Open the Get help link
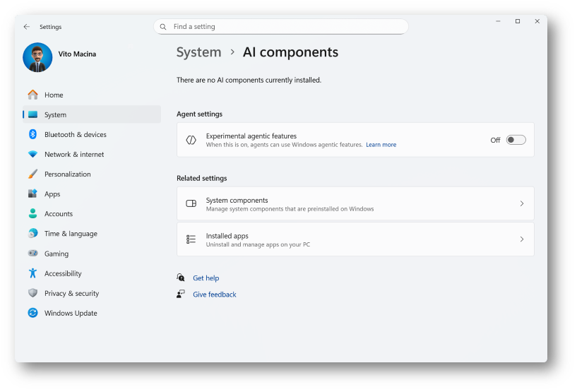This screenshot has height=392, width=577. (206, 278)
